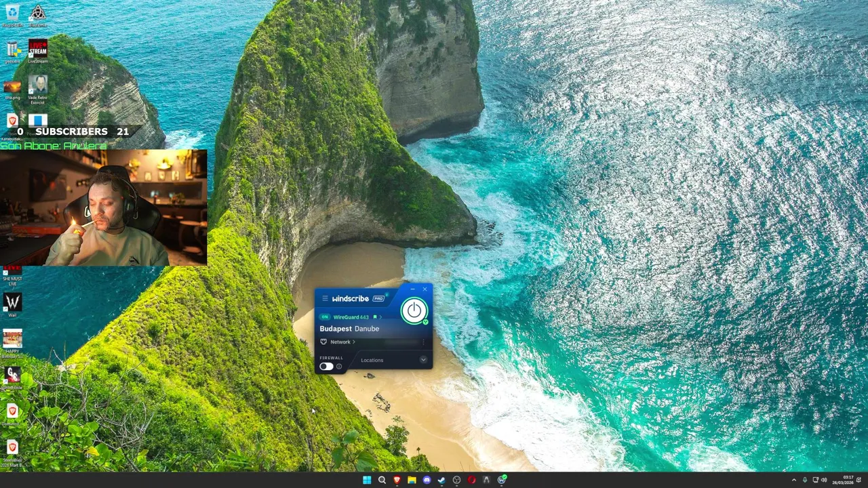868x488 pixels.
Task: Open the SHE MUST LIVE desktop icon
Action: [12, 276]
